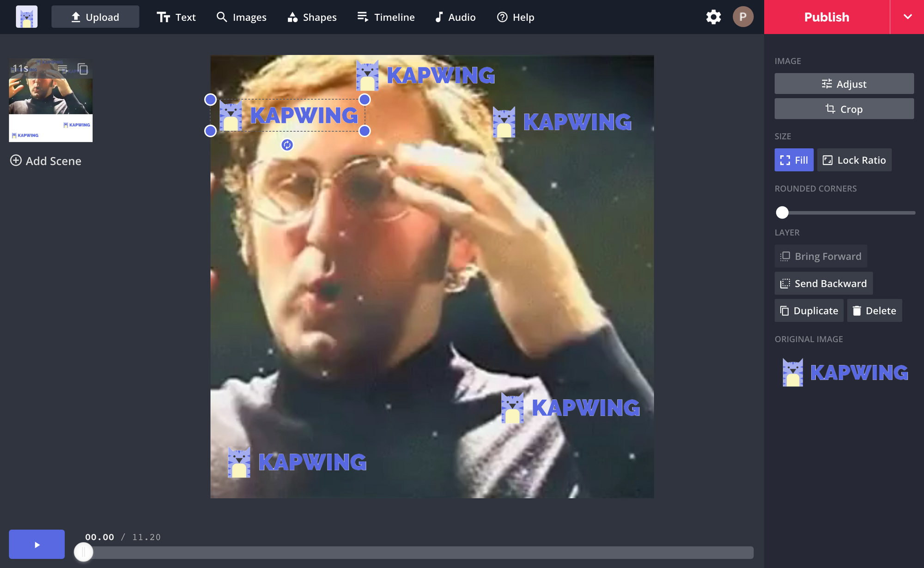This screenshot has width=924, height=568.
Task: Open the Timeline menu
Action: click(x=386, y=17)
